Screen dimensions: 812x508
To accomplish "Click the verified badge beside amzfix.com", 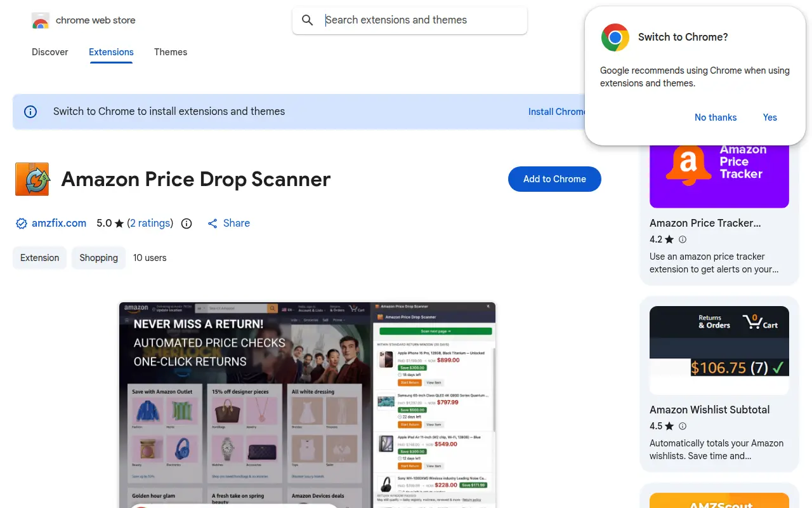I will point(22,224).
